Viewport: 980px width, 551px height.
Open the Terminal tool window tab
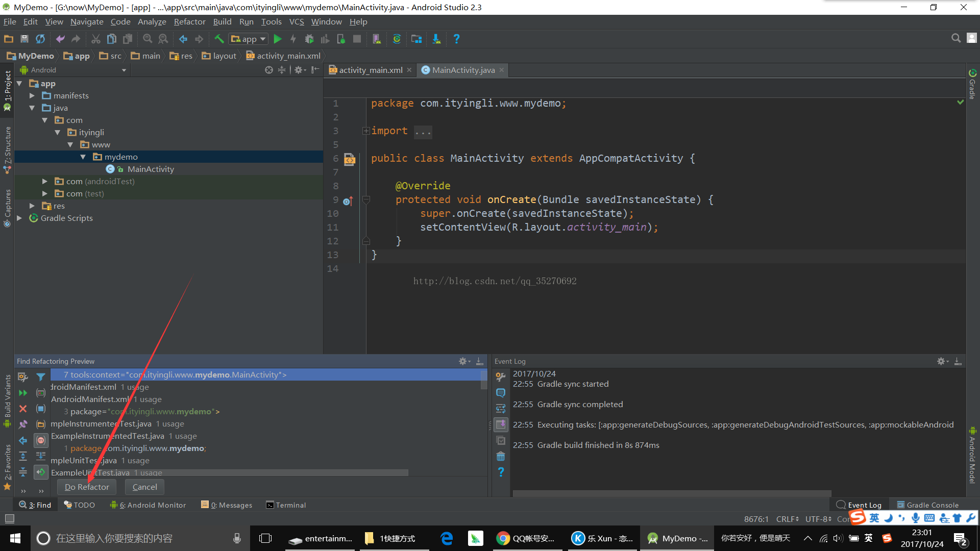click(286, 505)
